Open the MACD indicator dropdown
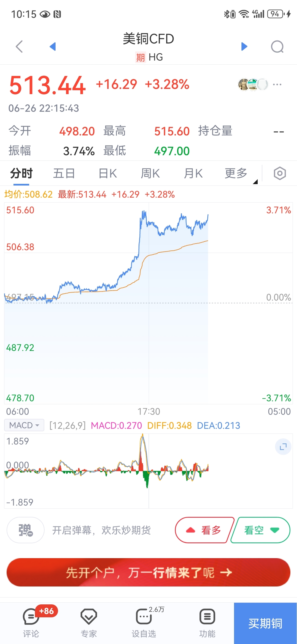This screenshot has height=644, width=297. 24,425
